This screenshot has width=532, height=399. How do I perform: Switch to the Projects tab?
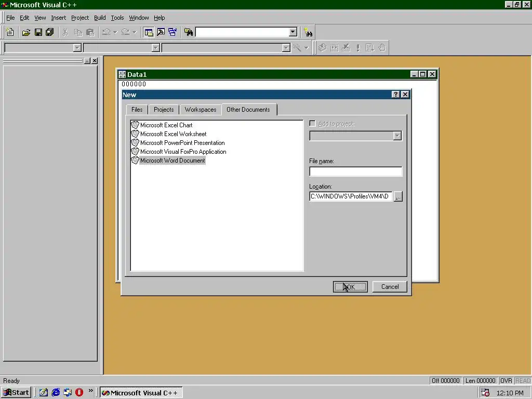[x=164, y=110]
